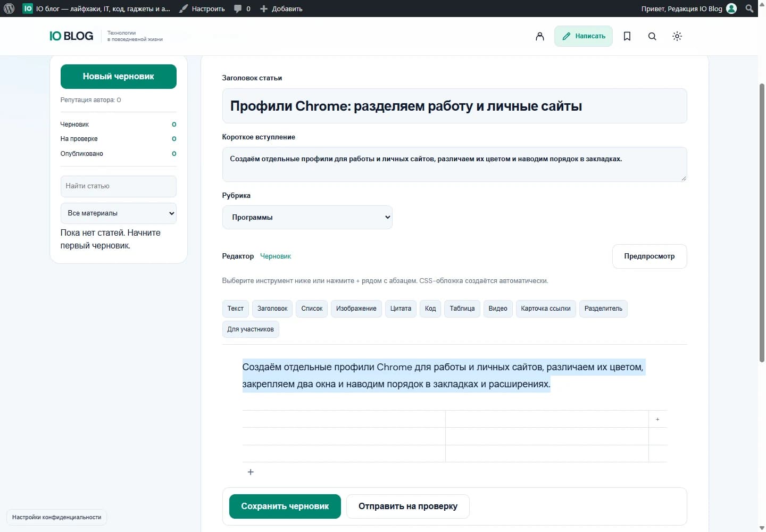Click the article title field
Image resolution: width=766 pixels, height=532 pixels.
[454, 106]
